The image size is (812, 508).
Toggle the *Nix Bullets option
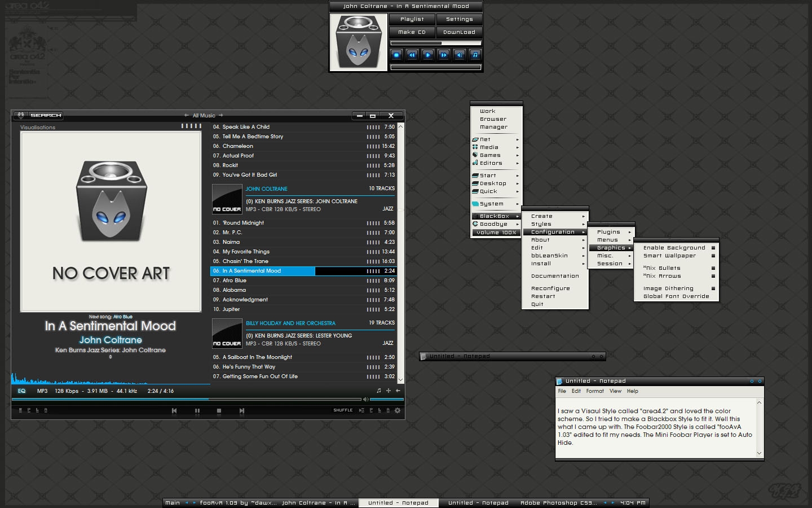click(x=677, y=268)
